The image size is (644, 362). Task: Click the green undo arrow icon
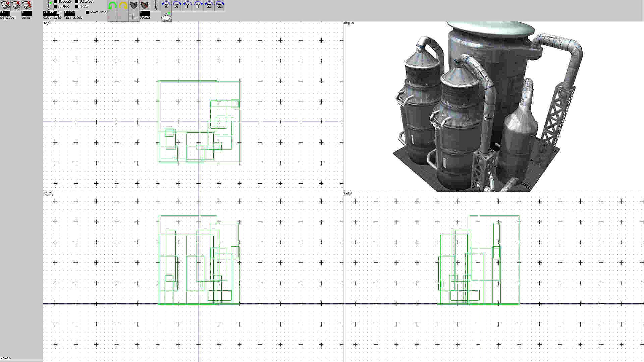tap(113, 6)
